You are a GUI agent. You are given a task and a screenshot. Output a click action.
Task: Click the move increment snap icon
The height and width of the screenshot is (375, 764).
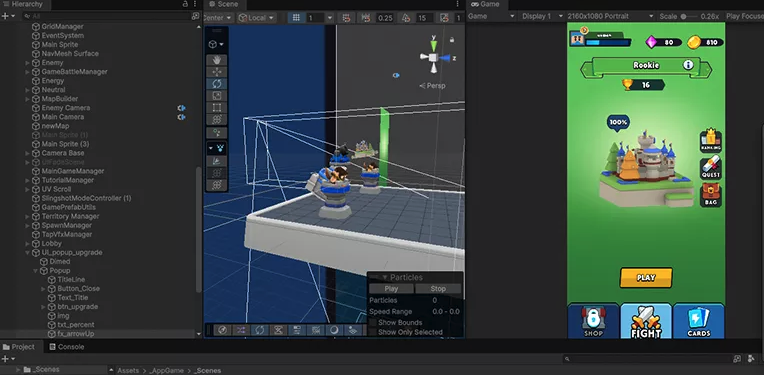point(366,18)
